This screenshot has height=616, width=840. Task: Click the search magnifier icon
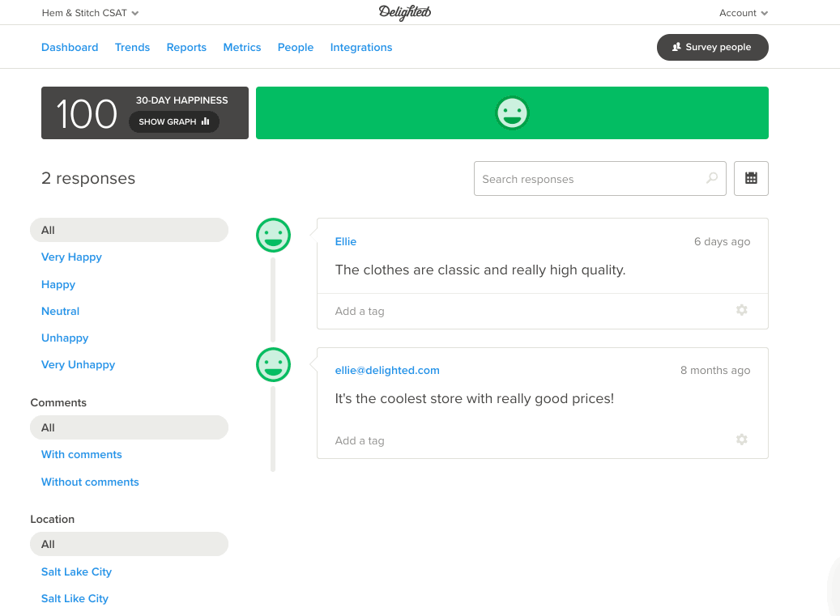(x=712, y=178)
